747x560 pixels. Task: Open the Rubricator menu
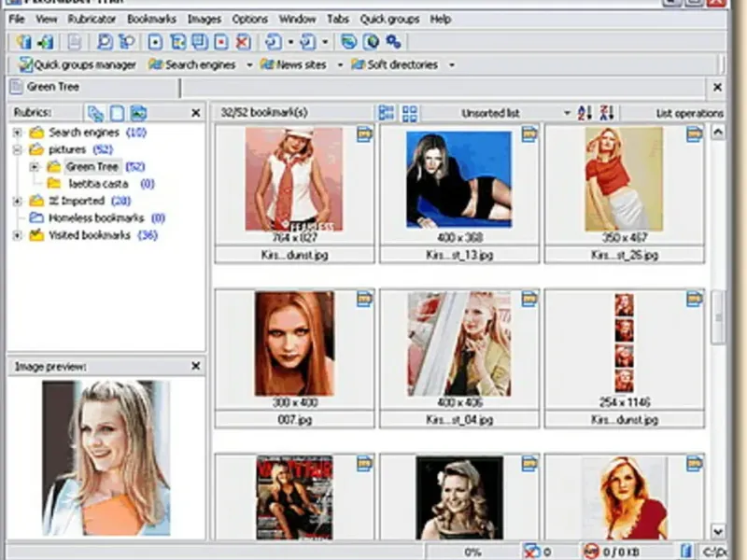click(x=92, y=19)
